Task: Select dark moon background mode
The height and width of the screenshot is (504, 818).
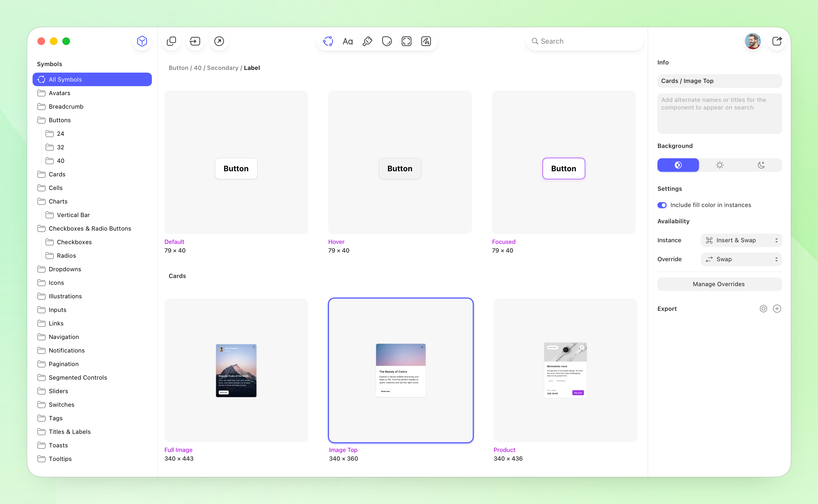Action: [x=761, y=165]
